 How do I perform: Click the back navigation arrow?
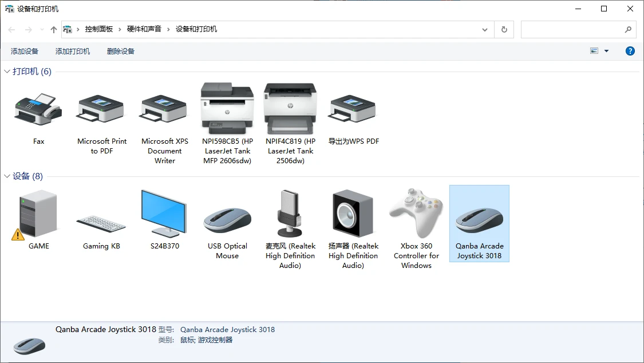[11, 30]
